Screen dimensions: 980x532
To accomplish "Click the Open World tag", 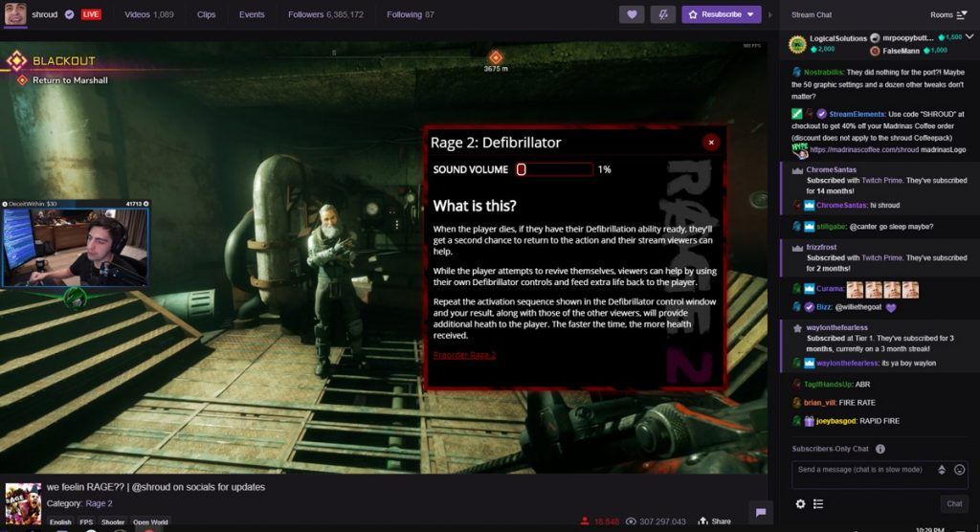I will click(150, 522).
